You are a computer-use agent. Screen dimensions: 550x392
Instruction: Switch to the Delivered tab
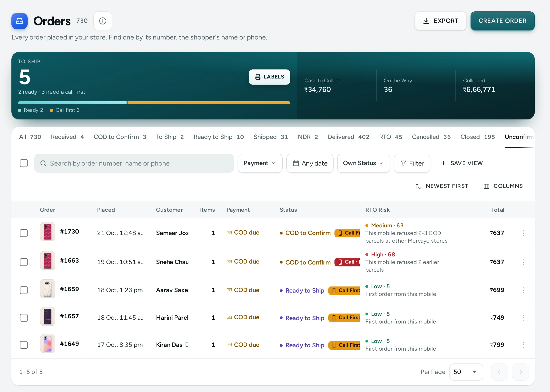pos(349,137)
